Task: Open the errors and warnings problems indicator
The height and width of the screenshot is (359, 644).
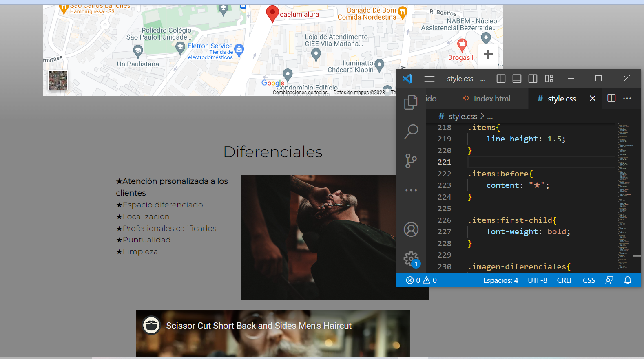Action: coord(421,280)
